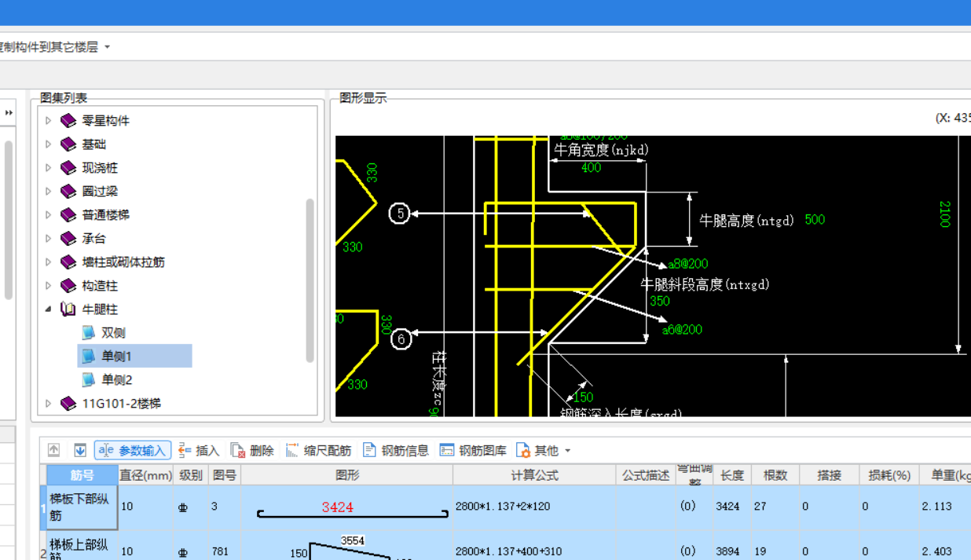The height and width of the screenshot is (560, 971).
Task: Click the 筋号 column header
Action: 82,475
